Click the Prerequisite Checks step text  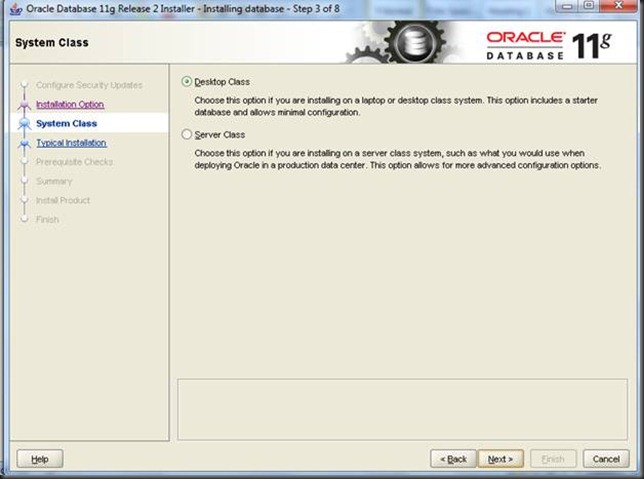(x=74, y=162)
